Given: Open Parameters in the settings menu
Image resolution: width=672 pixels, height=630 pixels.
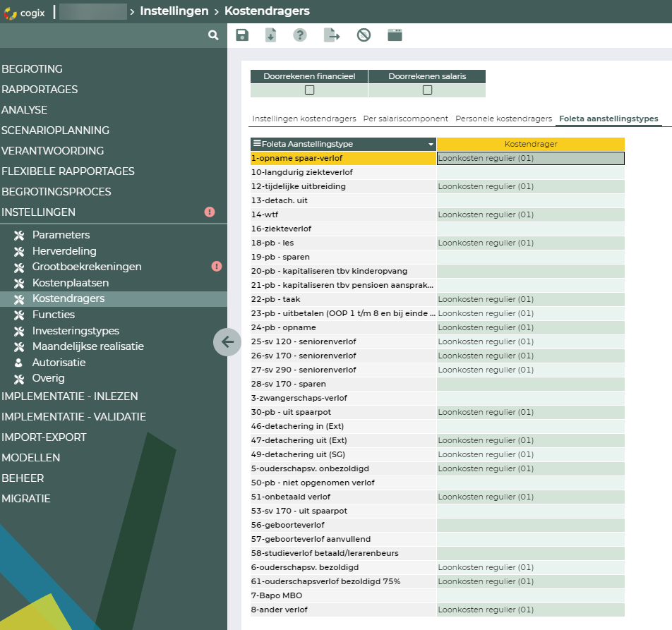Looking at the screenshot, I should click(61, 235).
